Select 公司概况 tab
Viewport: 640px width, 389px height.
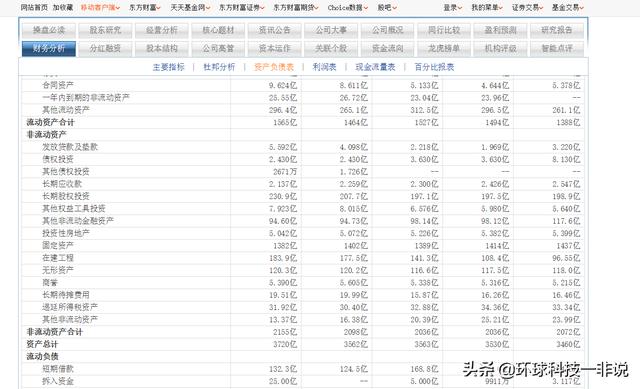387,30
